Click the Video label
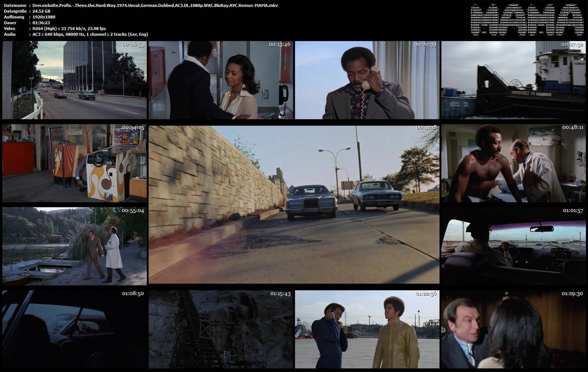The width and height of the screenshot is (588, 372). (10, 28)
